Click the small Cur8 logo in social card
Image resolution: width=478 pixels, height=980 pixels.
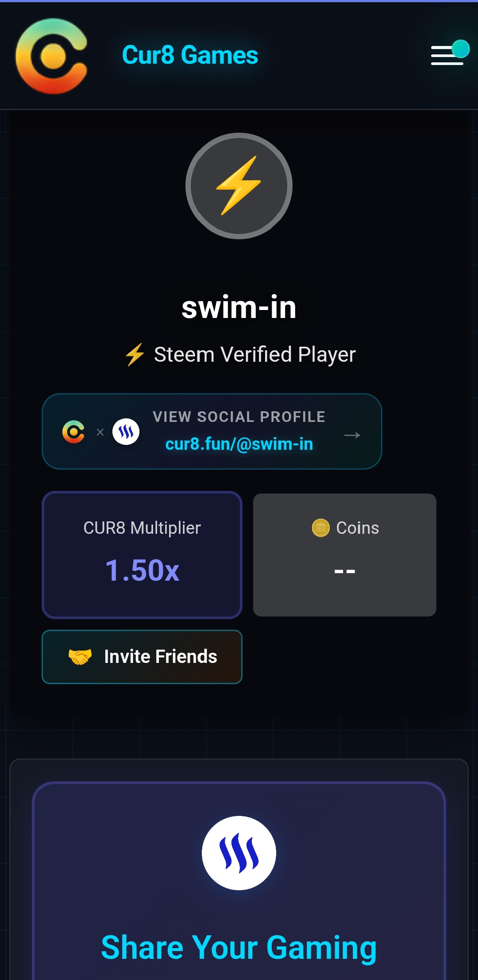click(x=73, y=432)
